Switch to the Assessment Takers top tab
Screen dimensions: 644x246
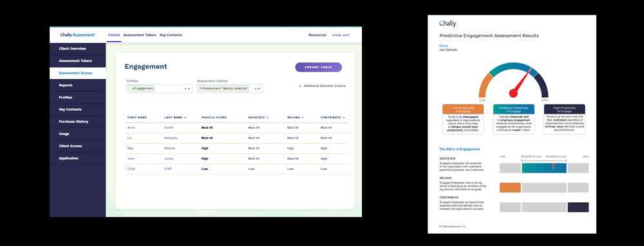tap(140, 35)
